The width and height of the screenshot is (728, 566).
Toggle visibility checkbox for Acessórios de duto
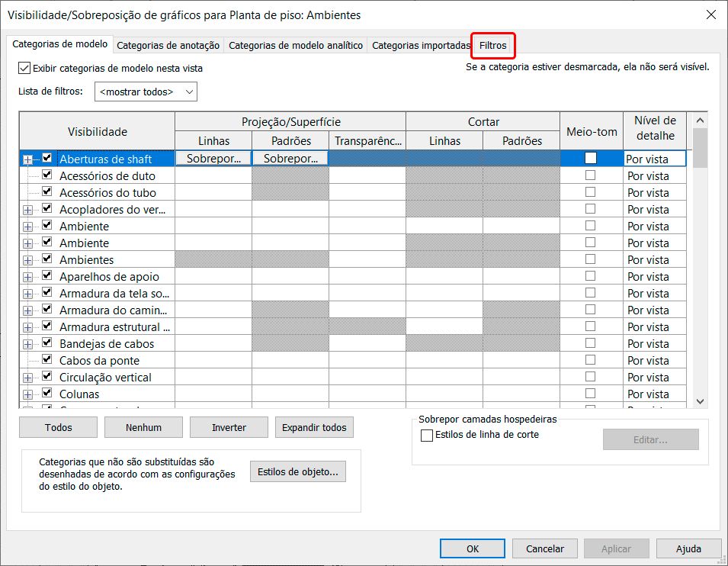(47, 175)
